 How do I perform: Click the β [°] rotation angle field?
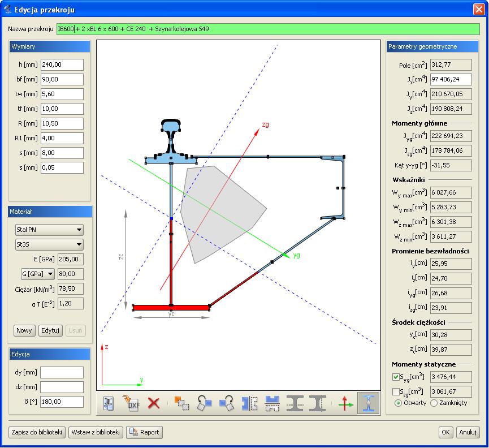62,402
